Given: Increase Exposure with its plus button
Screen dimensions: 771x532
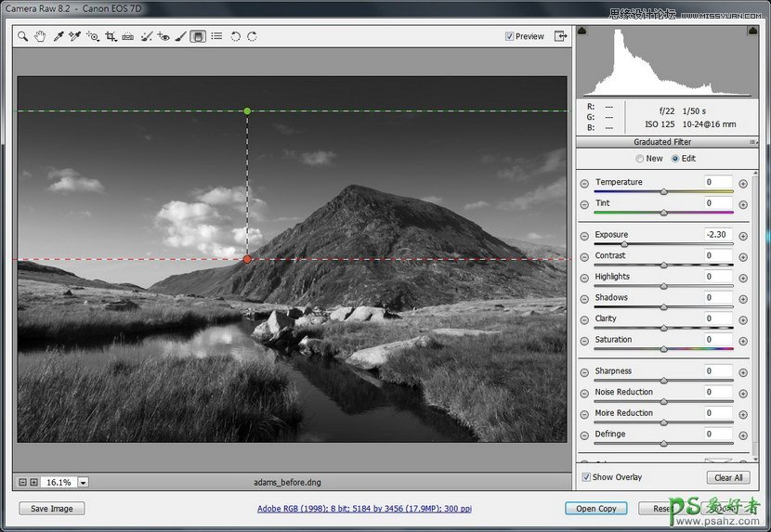Looking at the screenshot, I should click(x=743, y=236).
